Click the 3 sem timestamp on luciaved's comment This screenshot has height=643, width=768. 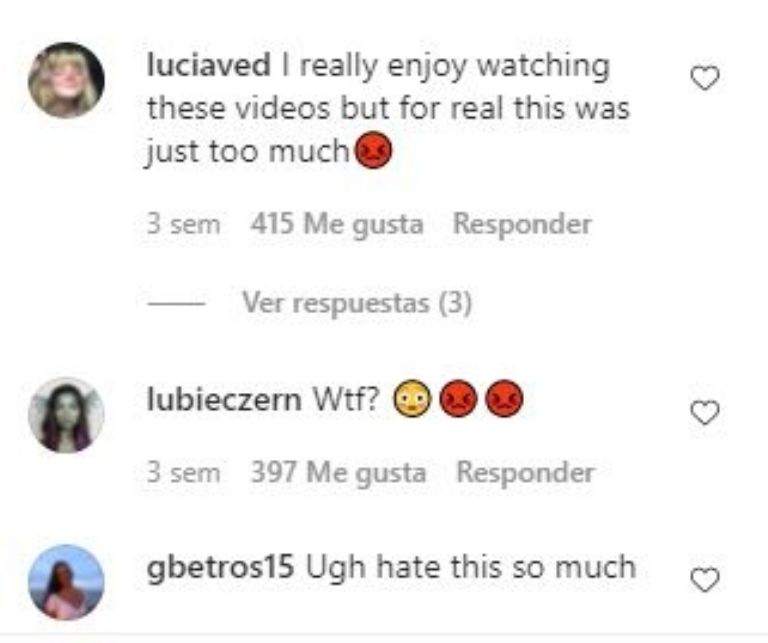(184, 224)
